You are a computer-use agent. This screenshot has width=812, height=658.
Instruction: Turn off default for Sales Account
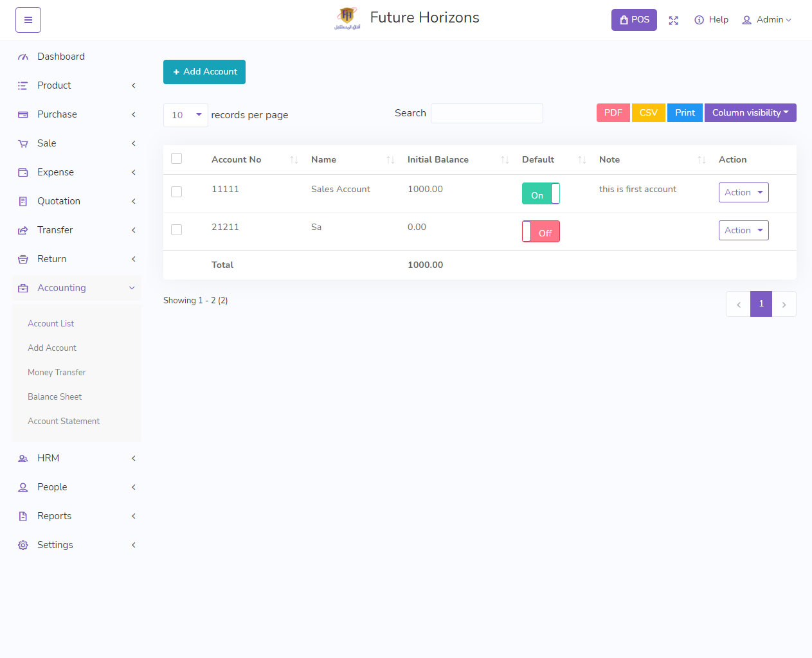[541, 193]
